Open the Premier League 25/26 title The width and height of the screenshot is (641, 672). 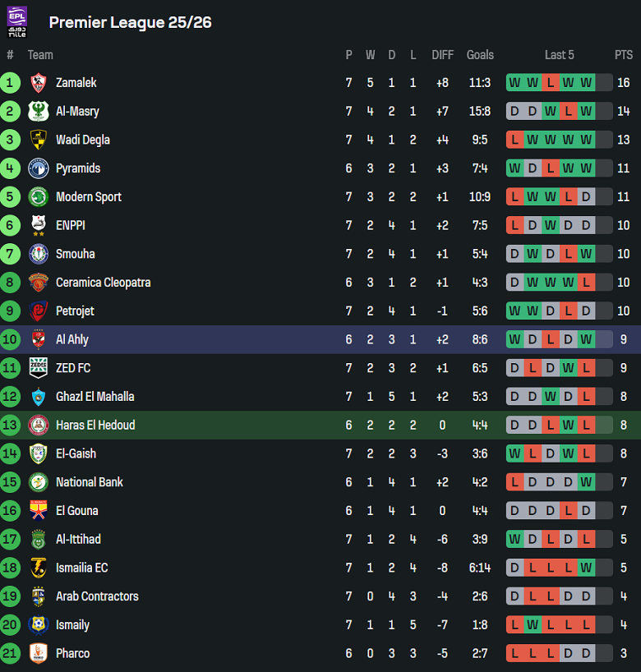[130, 22]
